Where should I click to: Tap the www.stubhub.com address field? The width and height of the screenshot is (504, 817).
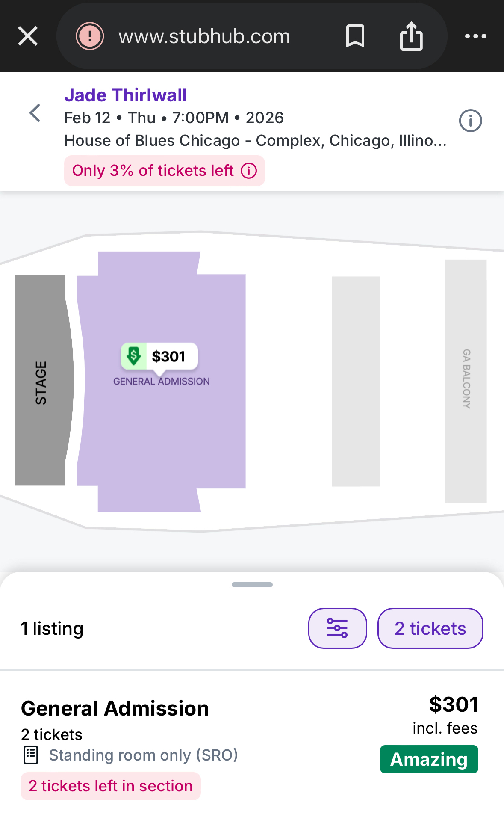(204, 36)
